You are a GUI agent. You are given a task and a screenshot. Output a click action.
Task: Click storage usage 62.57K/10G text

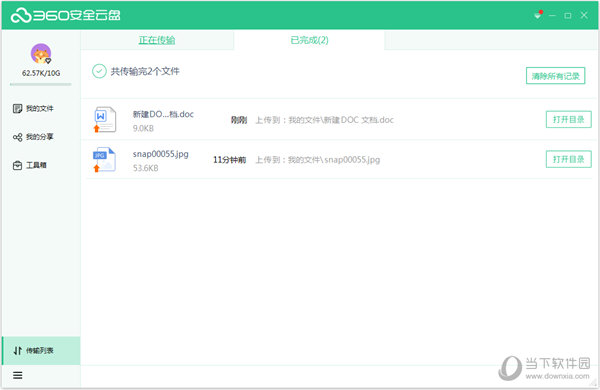tap(41, 73)
